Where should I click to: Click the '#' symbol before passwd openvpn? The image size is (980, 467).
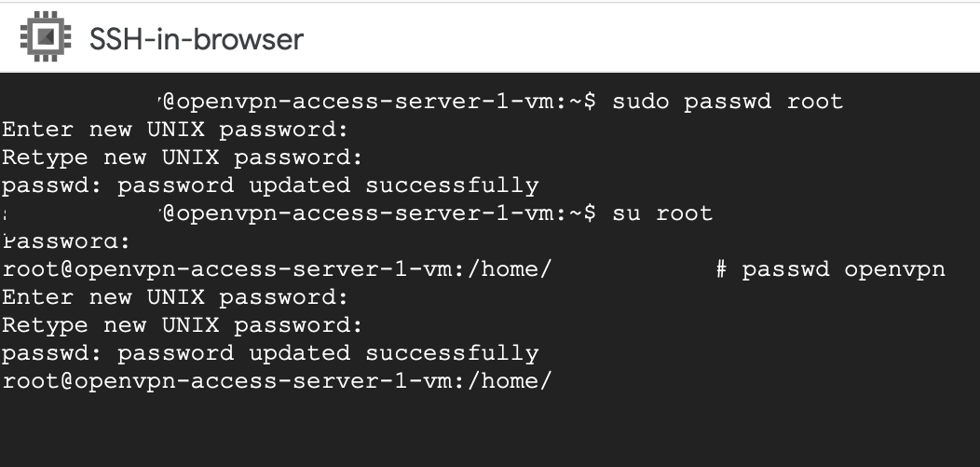721,269
